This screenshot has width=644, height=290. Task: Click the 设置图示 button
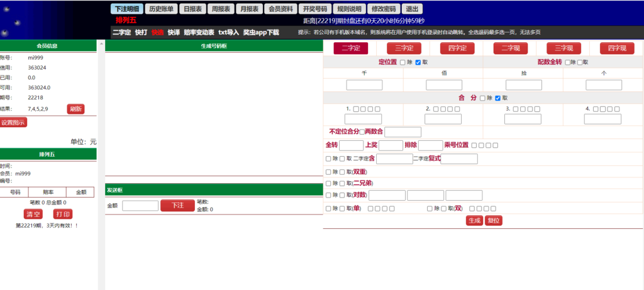13,123
